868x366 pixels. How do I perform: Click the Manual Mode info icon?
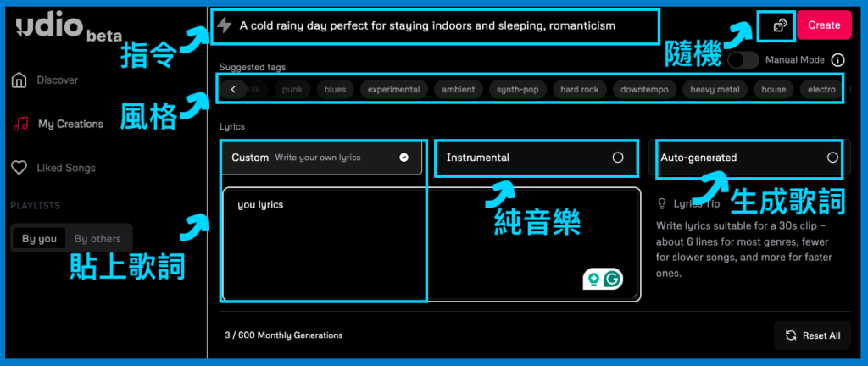click(x=837, y=60)
